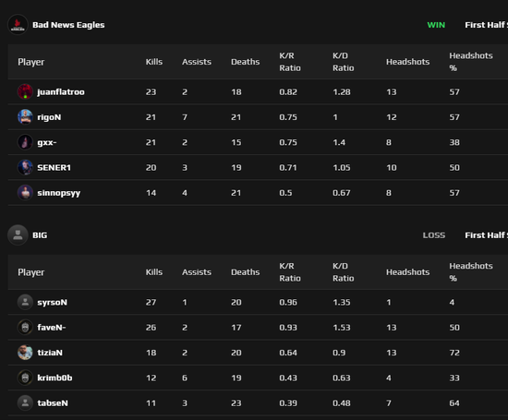Select juanflatroo's kills value 23
The height and width of the screenshot is (420, 508).
(x=151, y=92)
